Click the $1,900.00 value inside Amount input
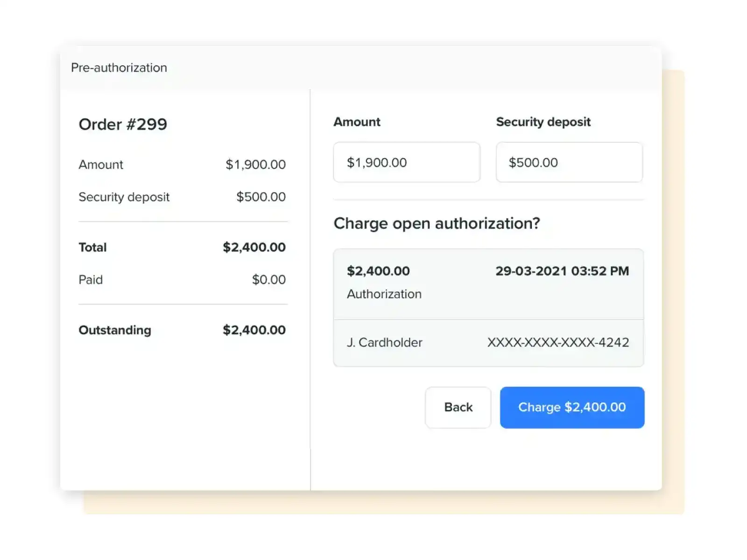Viewport: 747px width, 560px height. 376,162
